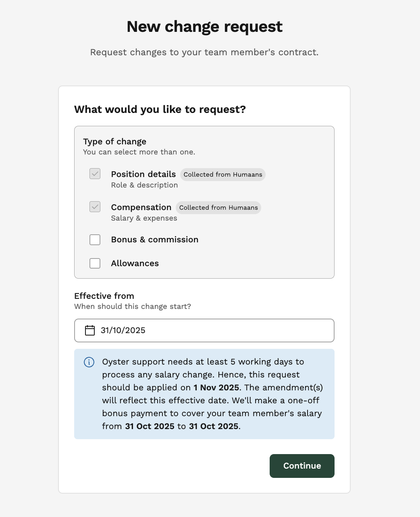The height and width of the screenshot is (517, 420).
Task: Click the info icon in blue notice
Action: coord(89,362)
